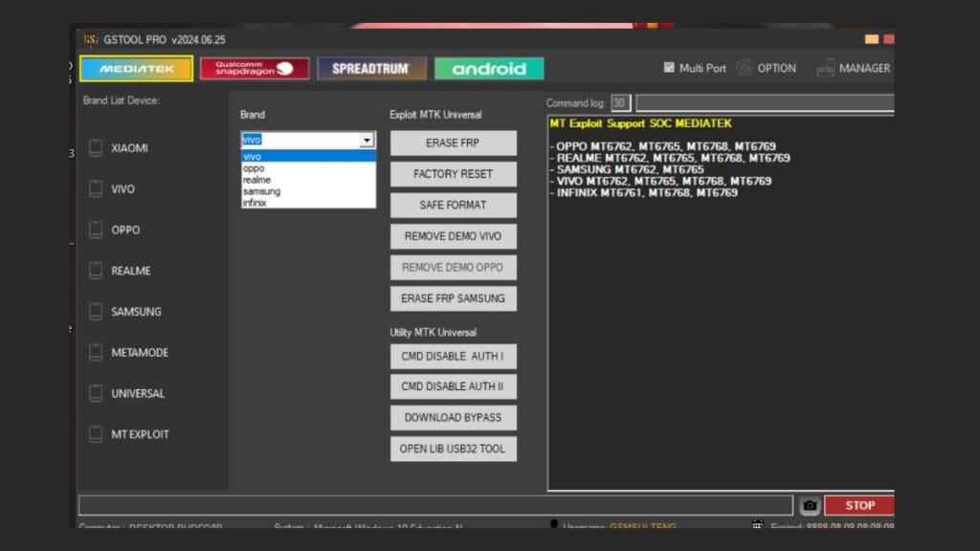This screenshot has width=980, height=551.
Task: Select the UNIVERSAL phone icon
Action: click(96, 393)
